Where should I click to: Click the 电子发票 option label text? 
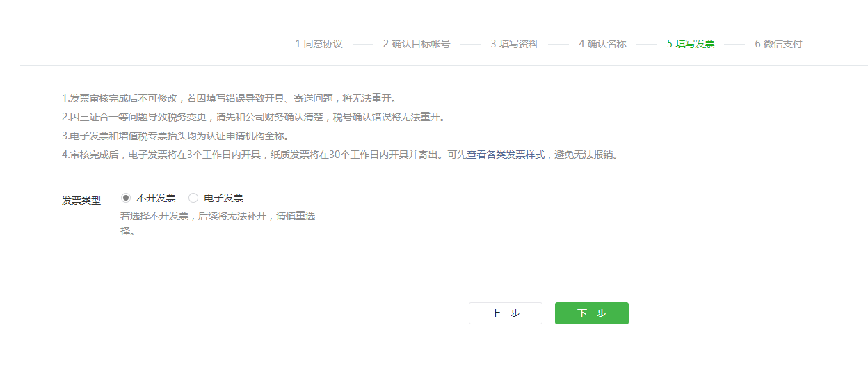click(x=223, y=198)
